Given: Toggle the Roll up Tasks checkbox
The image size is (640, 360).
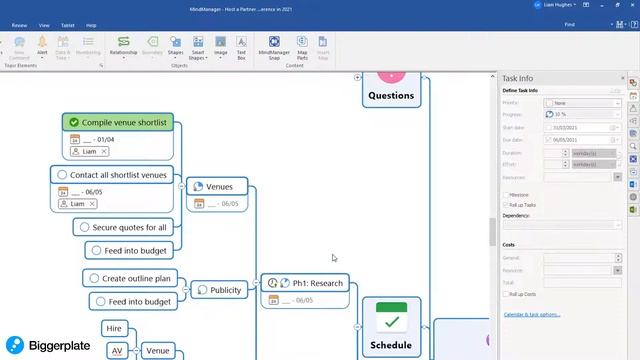Looking at the screenshot, I should pos(506,205).
